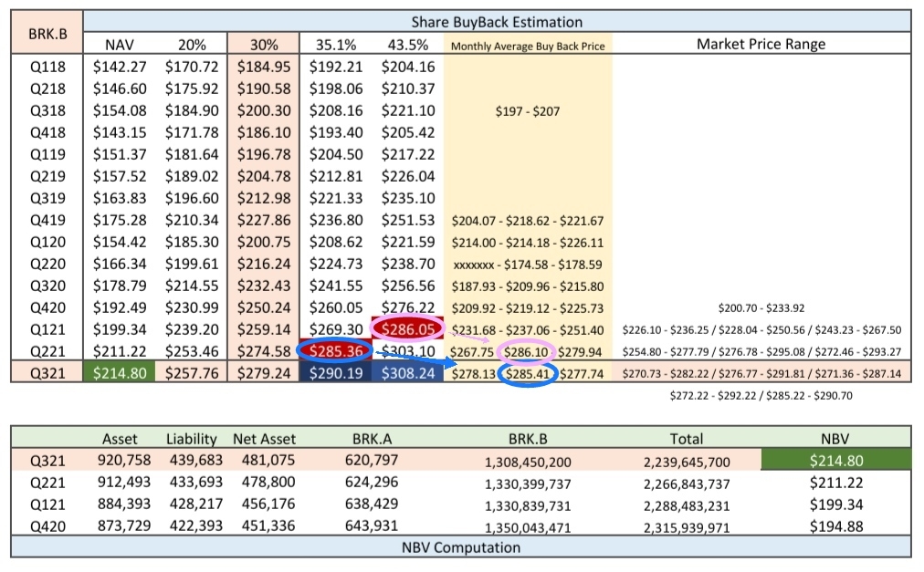
Task: Click the Net Asset value 456,176
Action: (x=268, y=504)
